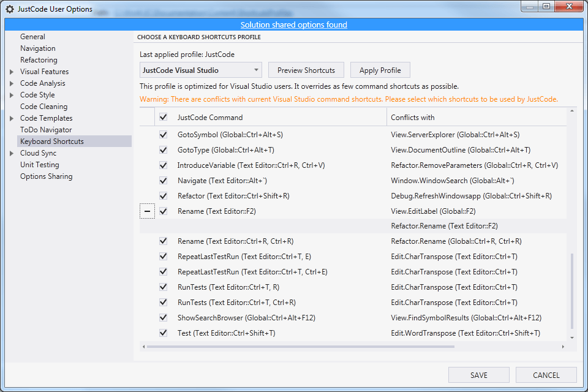Image resolution: width=588 pixels, height=392 pixels.
Task: Select the Refactor.Rename (Text Editor::F2) row
Action: (353, 226)
